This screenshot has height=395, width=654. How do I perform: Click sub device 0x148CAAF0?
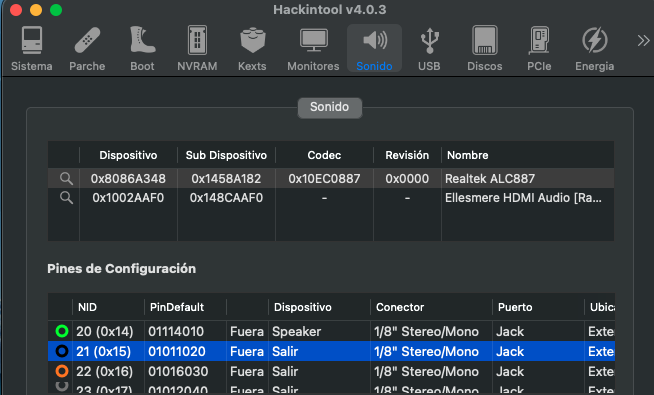226,198
